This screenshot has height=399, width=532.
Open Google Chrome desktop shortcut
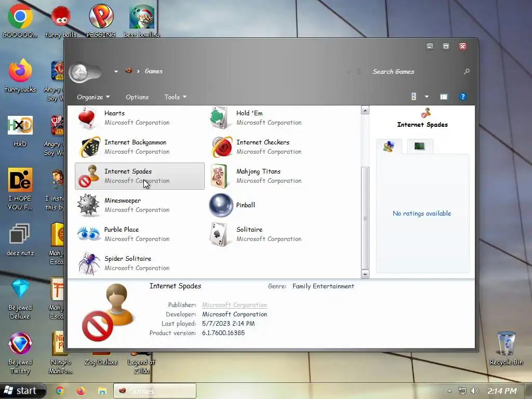pyautogui.click(x=20, y=16)
